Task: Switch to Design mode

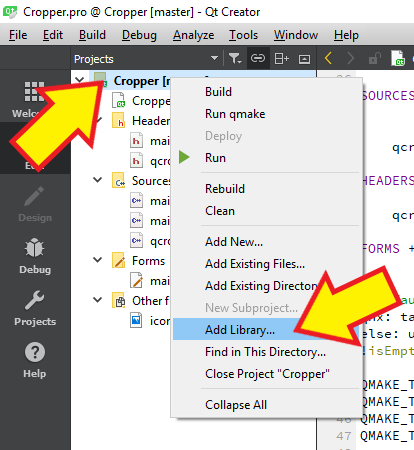Action: pyautogui.click(x=35, y=204)
